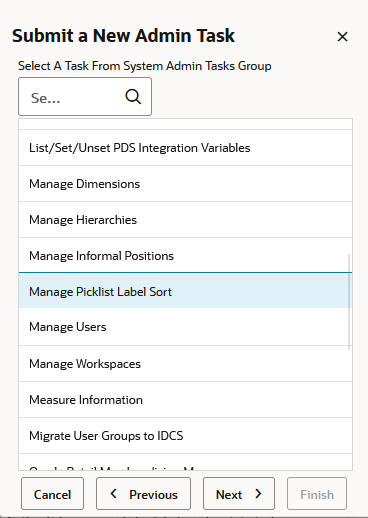Go back with the Previous button
This screenshot has height=518, width=368.
coord(143,494)
